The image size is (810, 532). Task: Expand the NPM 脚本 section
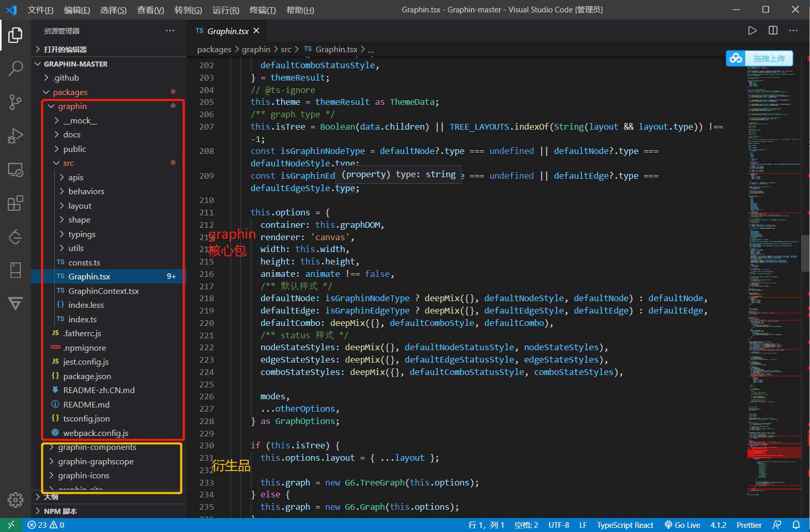point(109,511)
